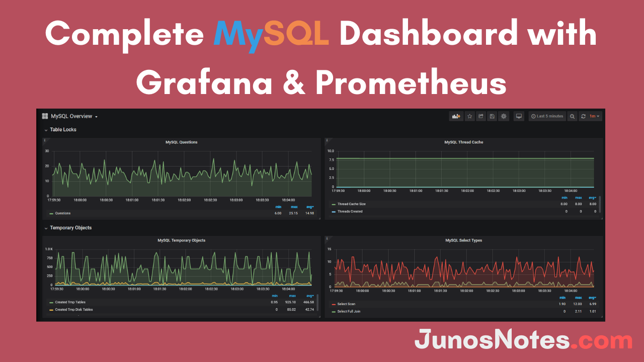Open the MySQL Questions panel title menu
This screenshot has height=362, width=644.
point(182,142)
